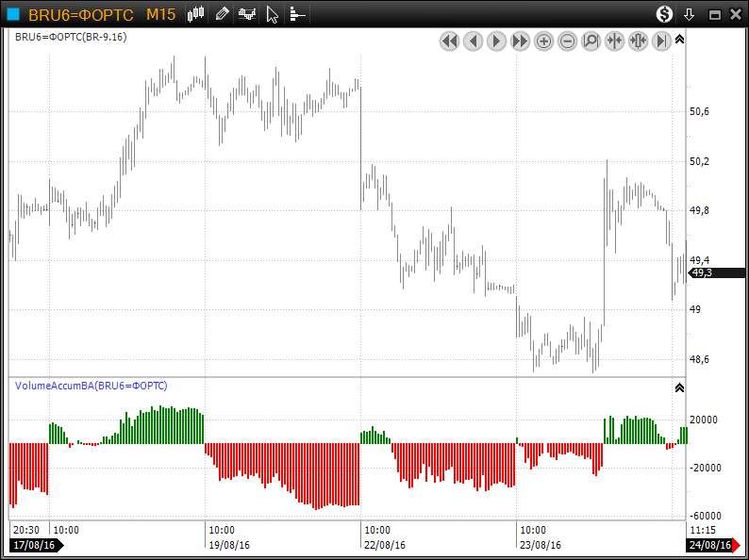This screenshot has width=749, height=560.
Task: Click the dollar sign icon in title bar
Action: (x=665, y=14)
